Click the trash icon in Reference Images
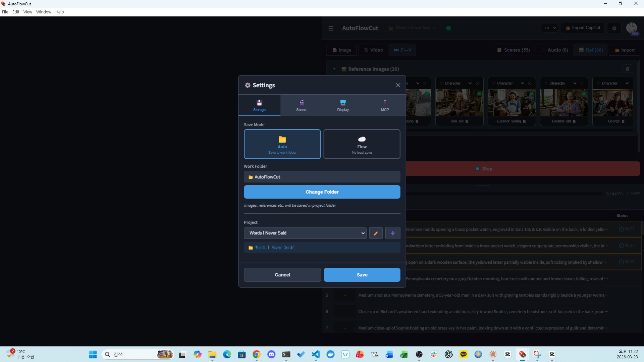This screenshot has width=644, height=362. pos(628,69)
